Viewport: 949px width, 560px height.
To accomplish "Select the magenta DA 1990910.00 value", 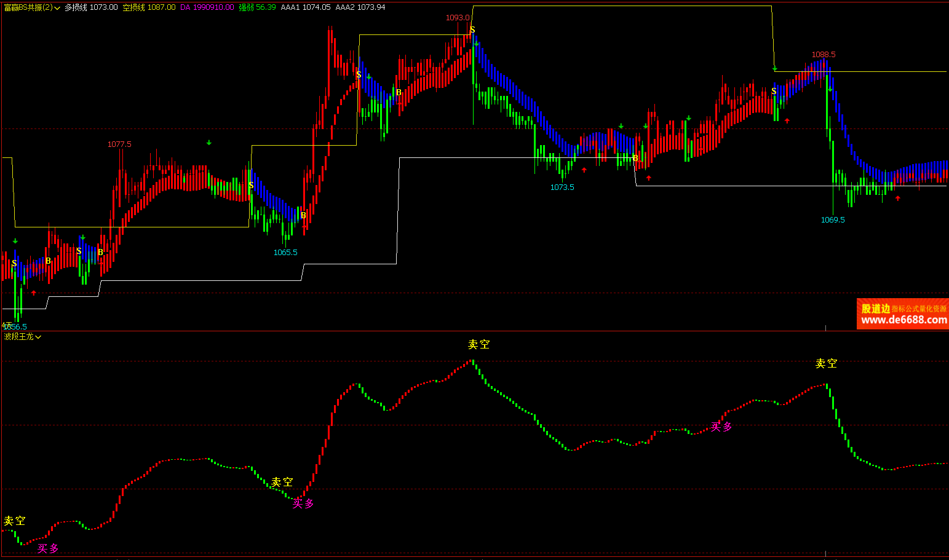I will (207, 7).
